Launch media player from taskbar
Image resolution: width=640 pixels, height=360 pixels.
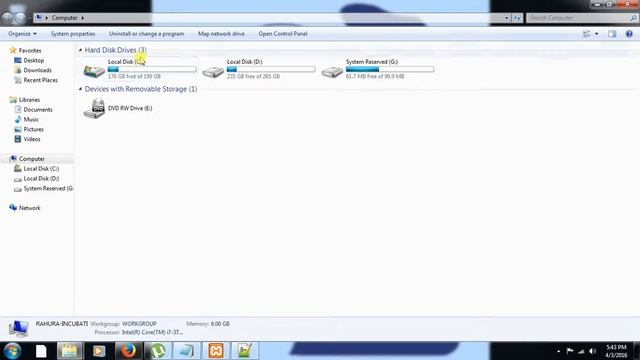click(99, 351)
